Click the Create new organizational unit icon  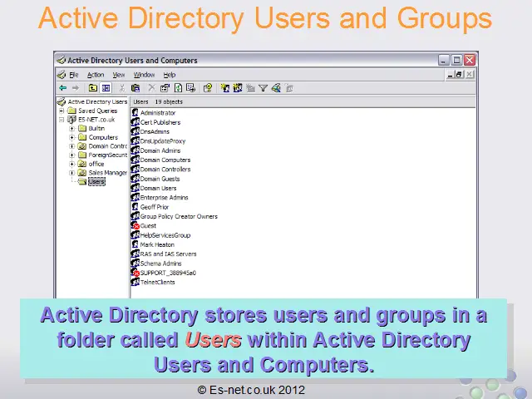click(x=250, y=88)
